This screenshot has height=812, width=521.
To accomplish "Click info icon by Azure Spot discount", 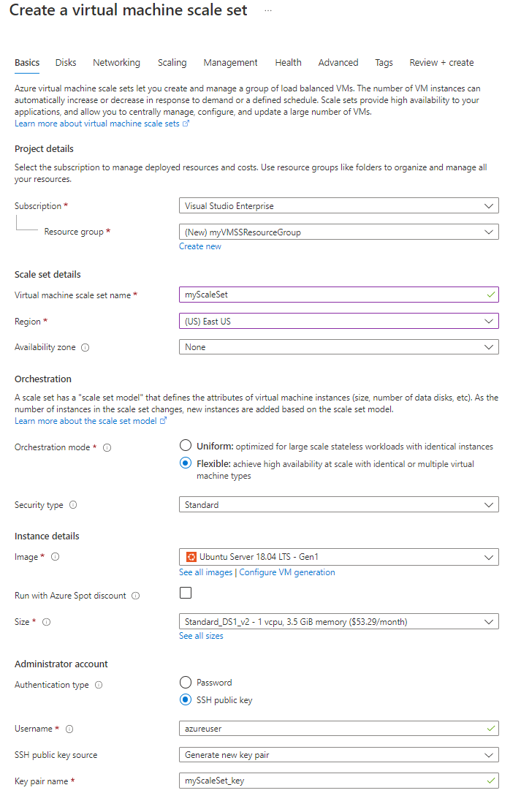I will coord(135,596).
